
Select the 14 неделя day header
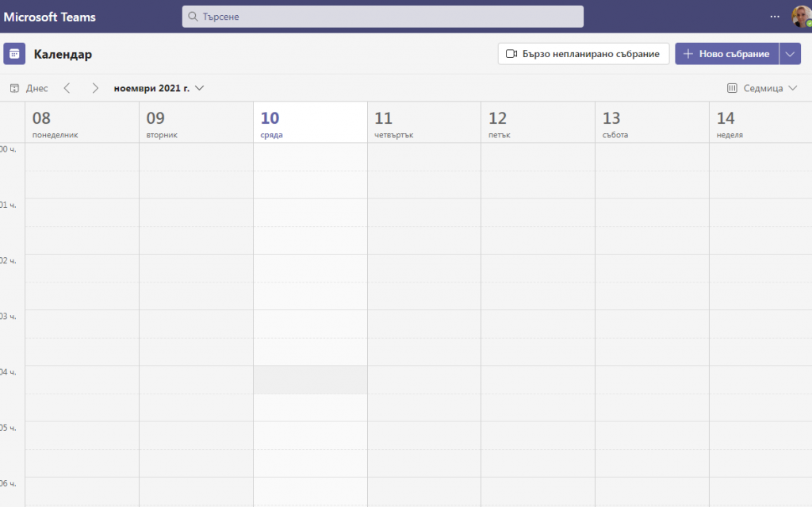[760, 123]
